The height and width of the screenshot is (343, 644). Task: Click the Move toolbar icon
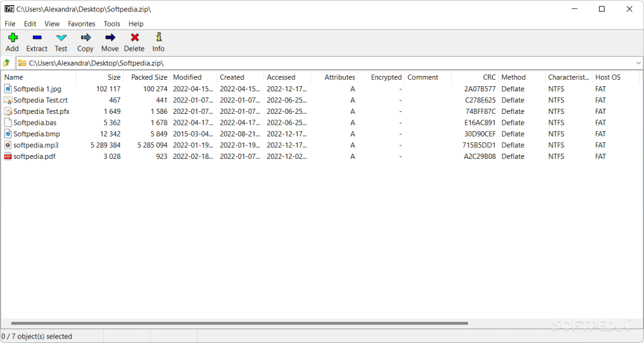click(110, 38)
